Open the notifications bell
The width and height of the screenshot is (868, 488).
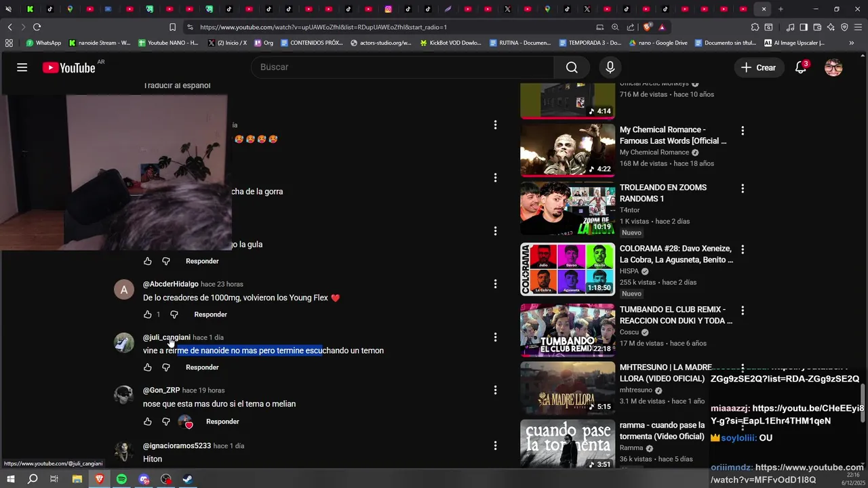click(801, 67)
